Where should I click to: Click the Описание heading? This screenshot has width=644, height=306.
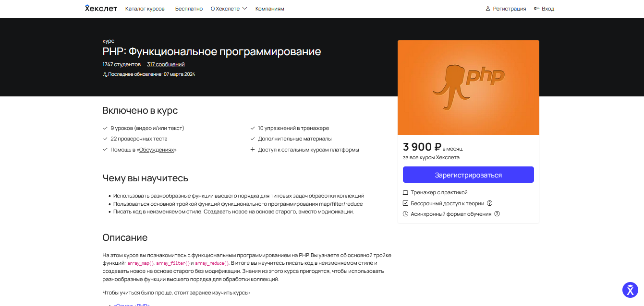tap(125, 237)
